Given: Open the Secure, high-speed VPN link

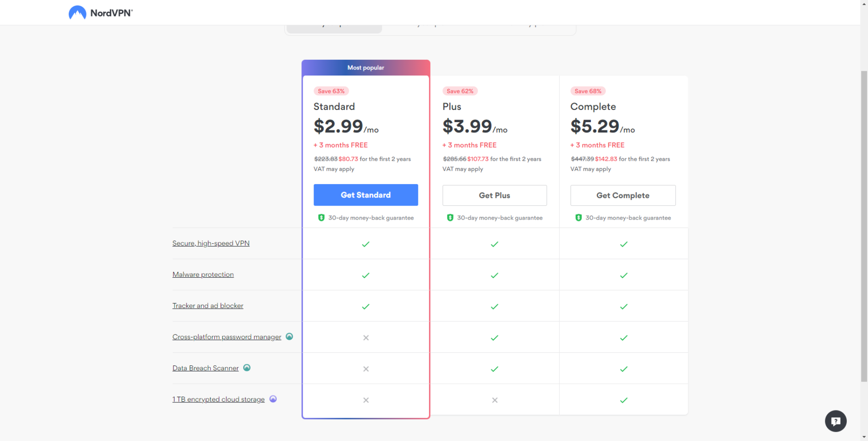Looking at the screenshot, I should (x=211, y=243).
